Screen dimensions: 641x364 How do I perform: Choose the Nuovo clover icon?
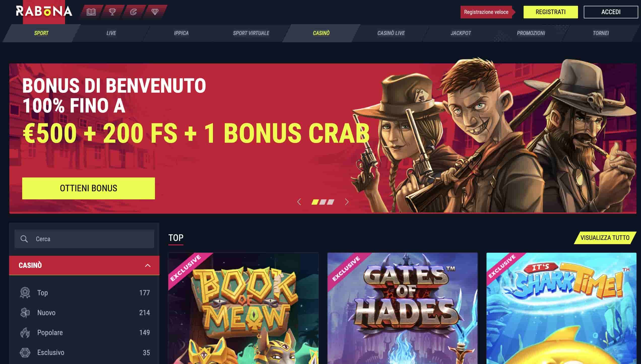pyautogui.click(x=25, y=313)
